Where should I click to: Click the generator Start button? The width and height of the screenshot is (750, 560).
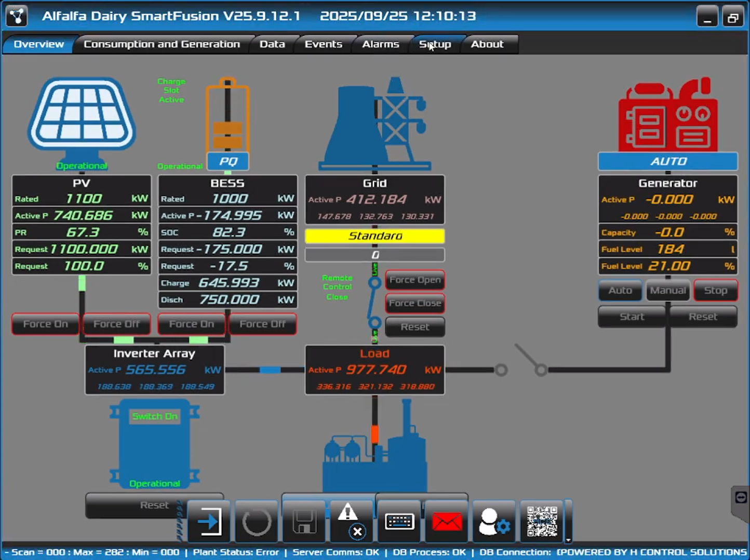[x=632, y=317]
